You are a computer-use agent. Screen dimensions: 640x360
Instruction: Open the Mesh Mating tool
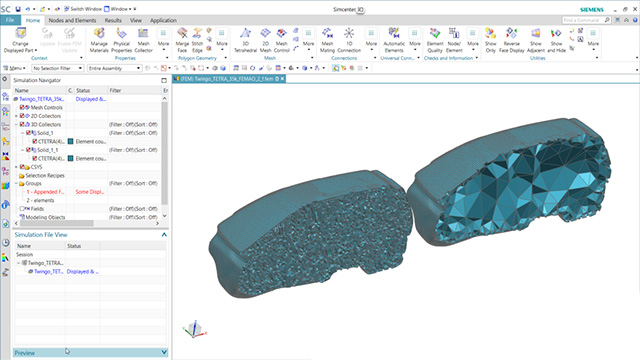tap(327, 40)
